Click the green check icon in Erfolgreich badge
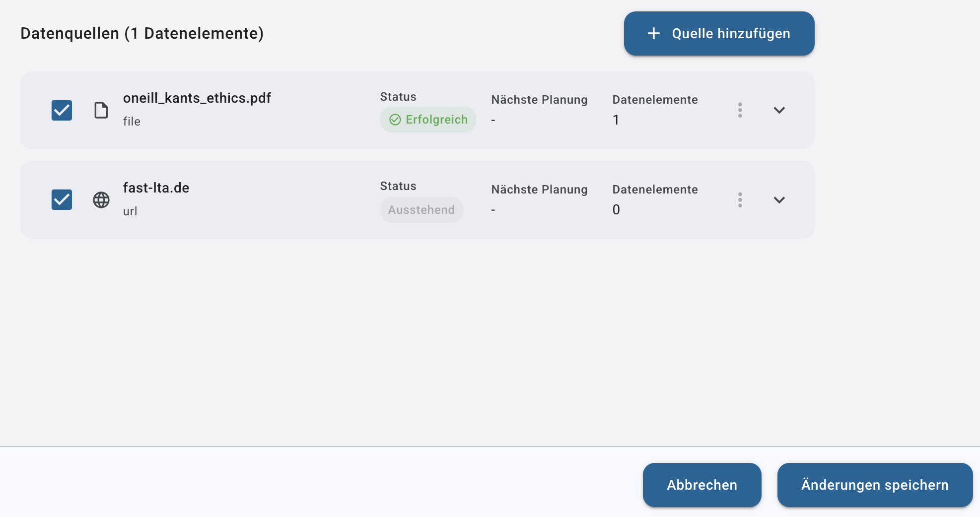This screenshot has width=980, height=517. coord(395,120)
